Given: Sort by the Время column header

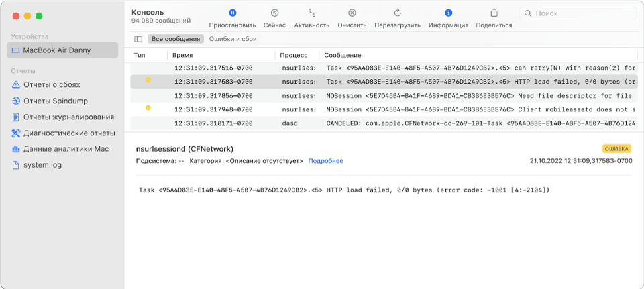Looking at the screenshot, I should click(221, 55).
